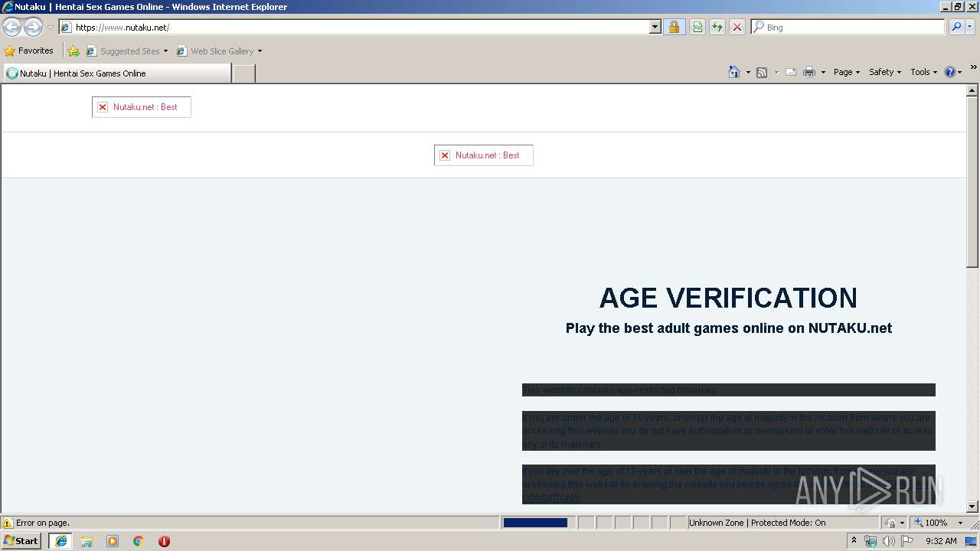
Task: Click the AGE VERIFICATION heading
Action: tap(728, 298)
